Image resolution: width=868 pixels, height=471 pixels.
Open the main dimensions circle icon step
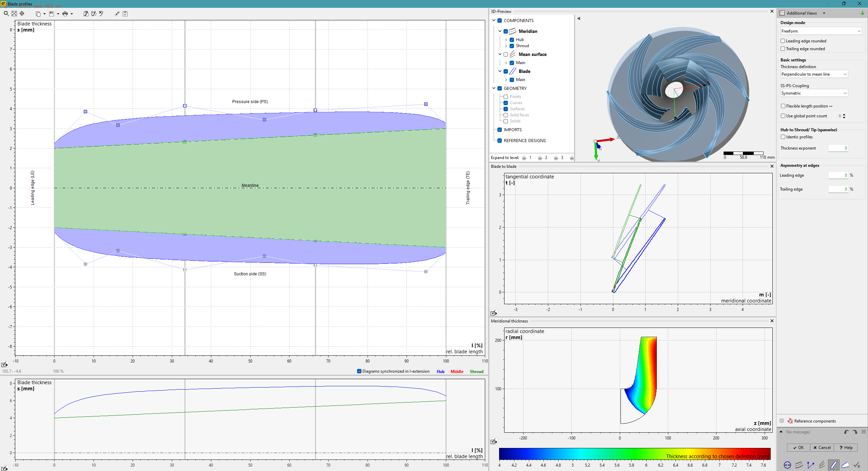(x=788, y=465)
